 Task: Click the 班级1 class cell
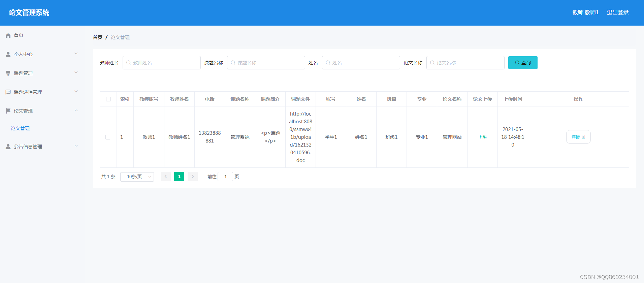[x=391, y=137]
